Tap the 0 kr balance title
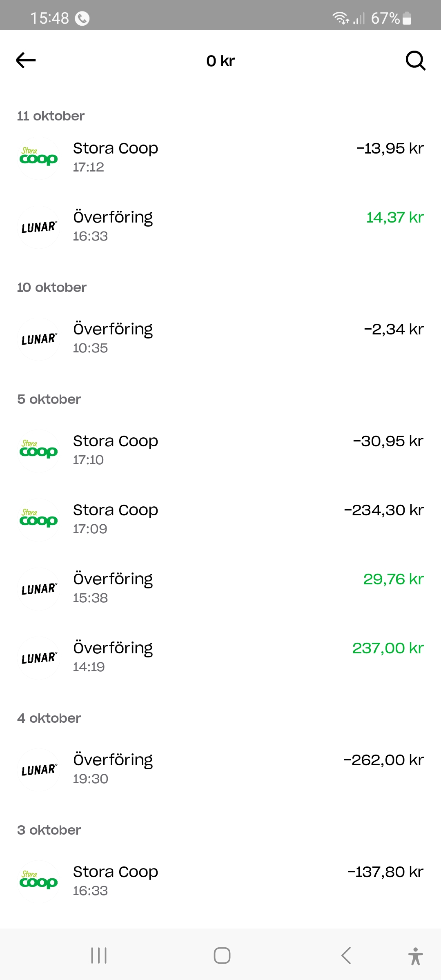 (x=220, y=61)
